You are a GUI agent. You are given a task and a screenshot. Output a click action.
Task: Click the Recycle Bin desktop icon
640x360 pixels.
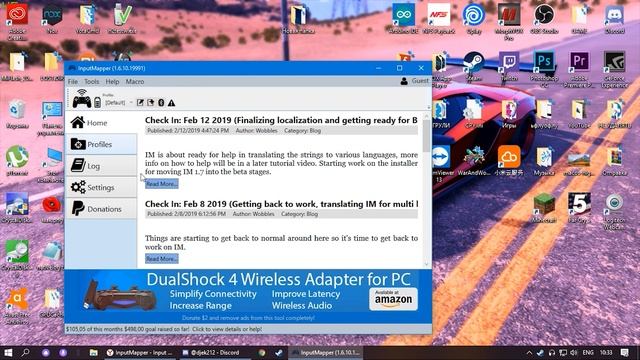pyautogui.click(x=17, y=113)
